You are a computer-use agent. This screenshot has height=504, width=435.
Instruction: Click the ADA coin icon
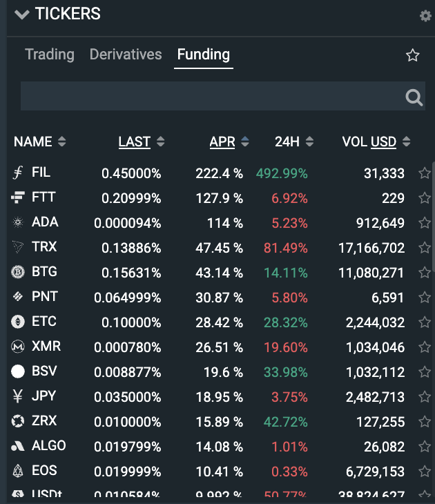[18, 222]
